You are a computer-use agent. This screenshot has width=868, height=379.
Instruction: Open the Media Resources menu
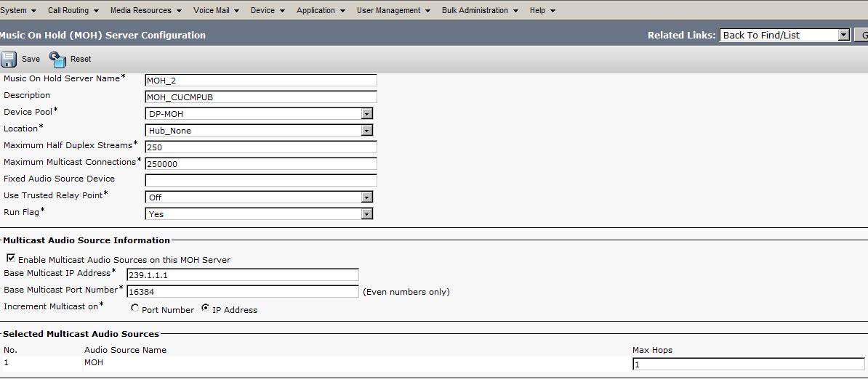coord(145,10)
